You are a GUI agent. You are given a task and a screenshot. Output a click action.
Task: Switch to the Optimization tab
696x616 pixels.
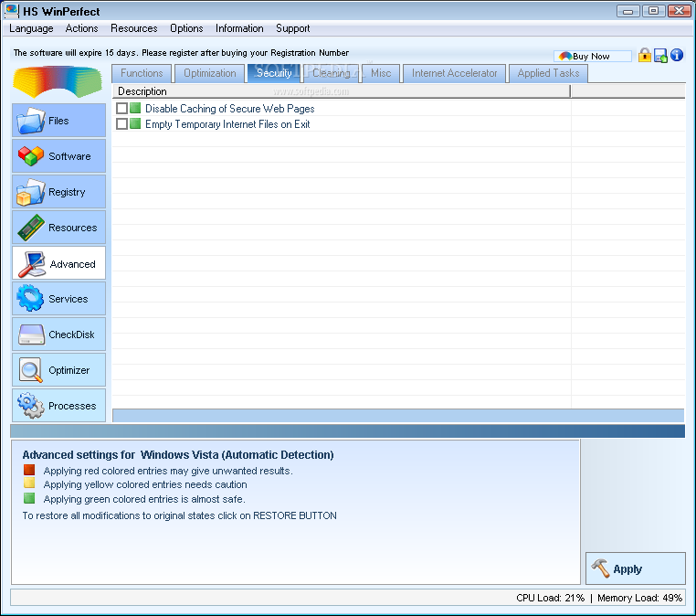(209, 73)
